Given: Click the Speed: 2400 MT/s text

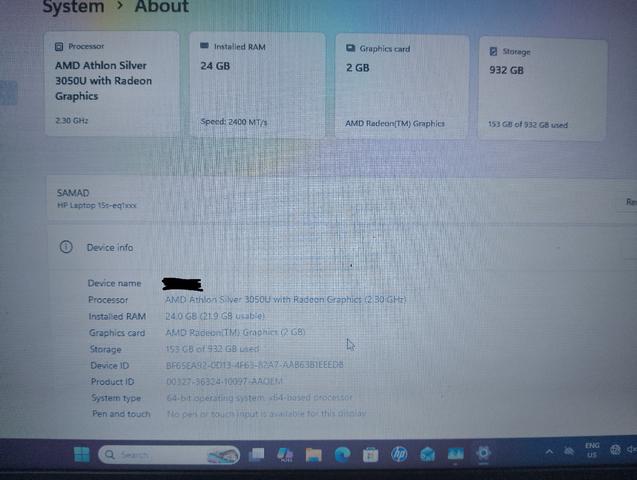Looking at the screenshot, I should coord(234,122).
